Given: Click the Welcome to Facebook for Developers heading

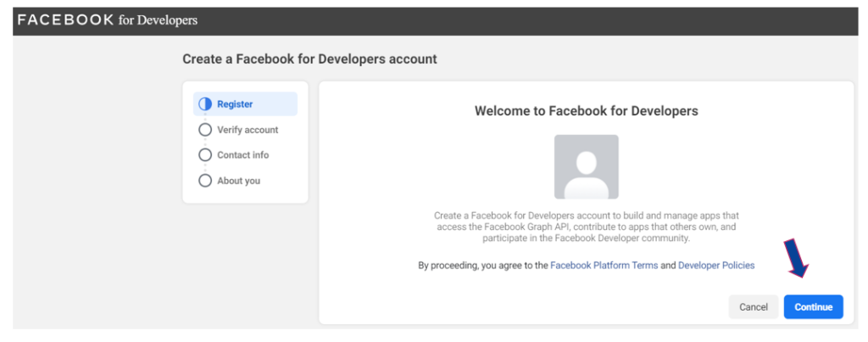Looking at the screenshot, I should coord(586,111).
